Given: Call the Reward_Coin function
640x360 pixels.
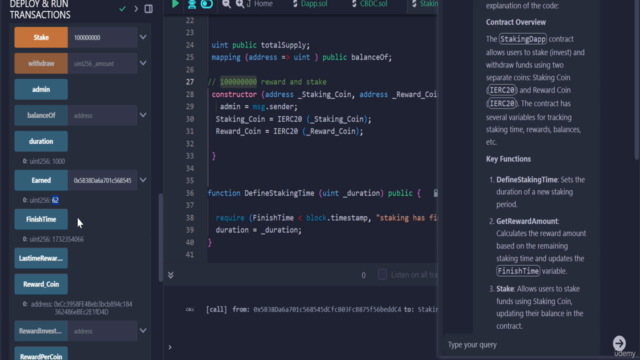Looking at the screenshot, I should 41,284.
